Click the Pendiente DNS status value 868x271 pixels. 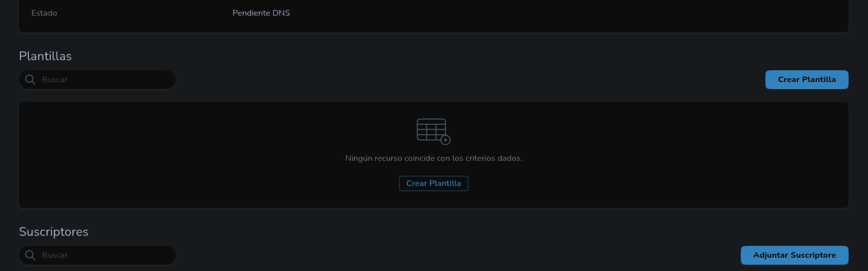[x=261, y=13]
